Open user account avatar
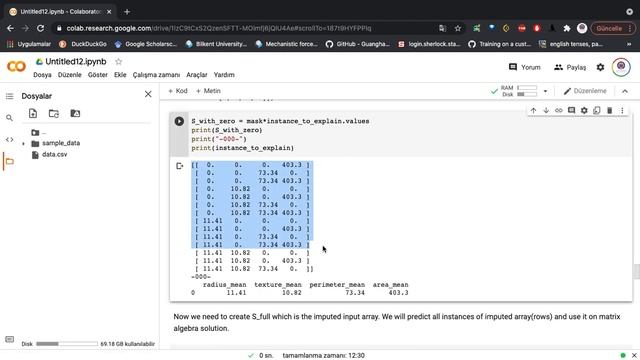Viewport: 640px width, 360px height. (x=621, y=67)
